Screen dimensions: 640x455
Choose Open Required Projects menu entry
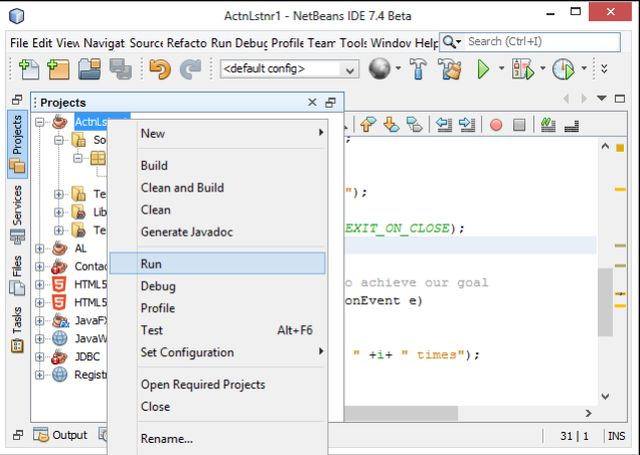pos(218,384)
